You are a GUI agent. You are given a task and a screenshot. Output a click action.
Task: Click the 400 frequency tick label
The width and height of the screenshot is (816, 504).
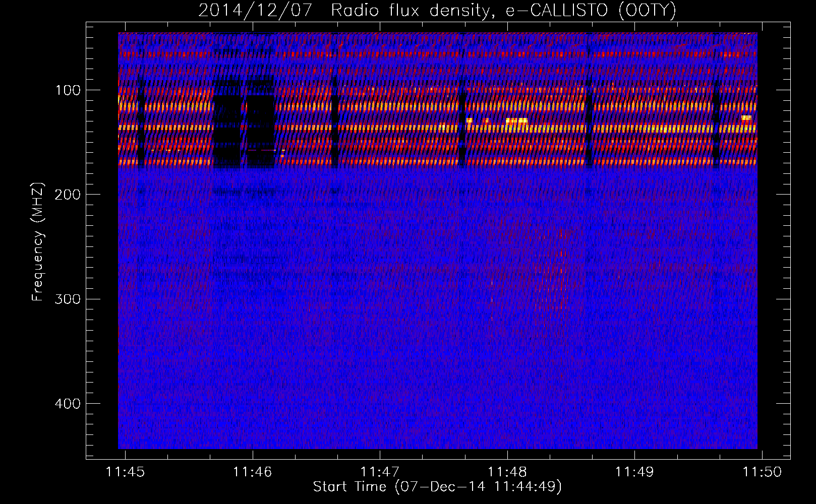click(68, 404)
